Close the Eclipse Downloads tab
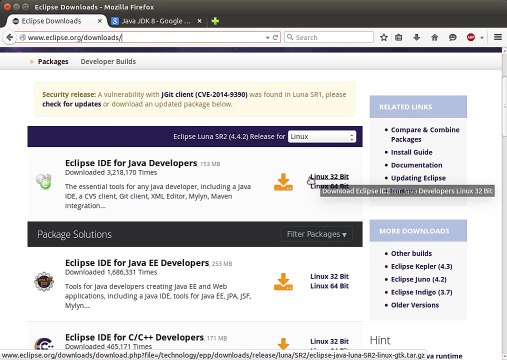The image size is (507, 360). tap(99, 21)
